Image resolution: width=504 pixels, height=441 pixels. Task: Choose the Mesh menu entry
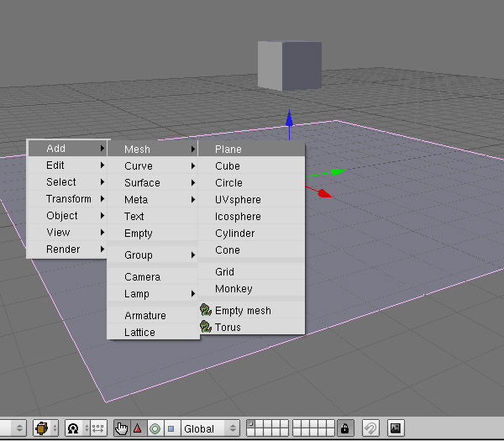pyautogui.click(x=152, y=150)
